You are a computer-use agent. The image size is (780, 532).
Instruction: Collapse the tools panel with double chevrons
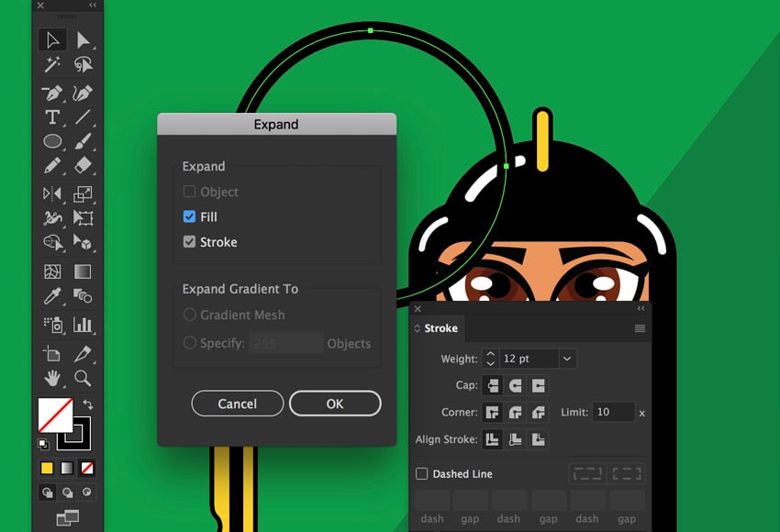pos(93,5)
